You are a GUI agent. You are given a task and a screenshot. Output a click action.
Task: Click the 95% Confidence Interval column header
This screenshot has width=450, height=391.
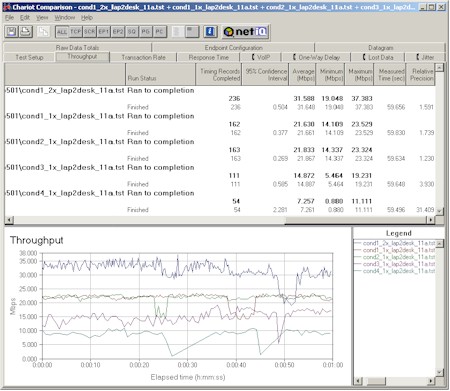265,74
